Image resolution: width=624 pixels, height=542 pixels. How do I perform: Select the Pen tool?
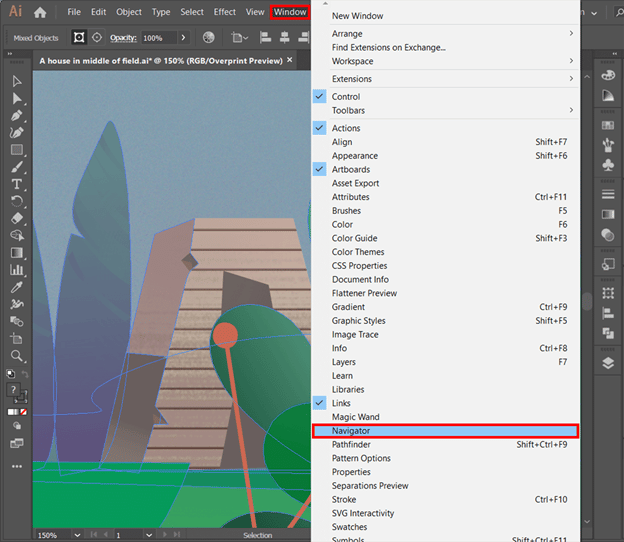[17, 115]
